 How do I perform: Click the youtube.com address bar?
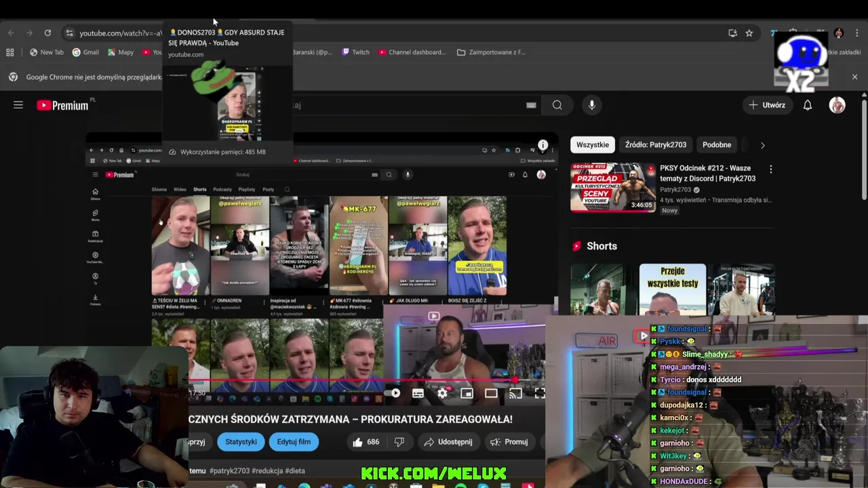coord(121,33)
